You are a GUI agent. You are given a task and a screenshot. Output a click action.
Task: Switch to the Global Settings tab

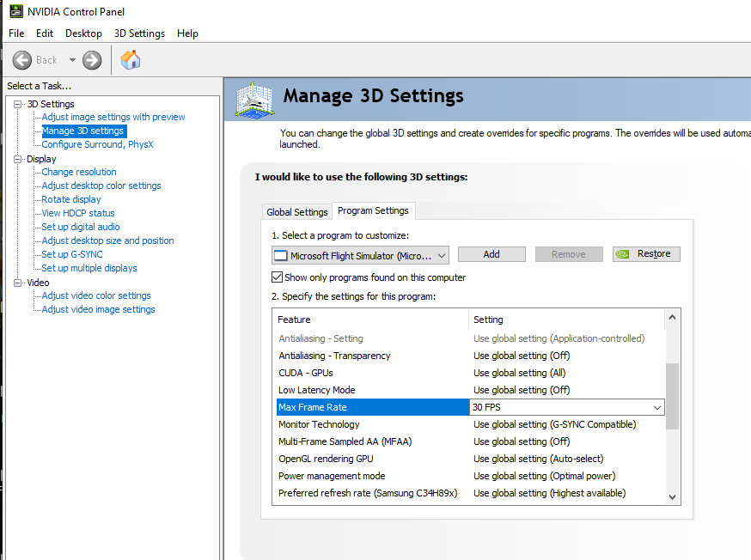297,212
